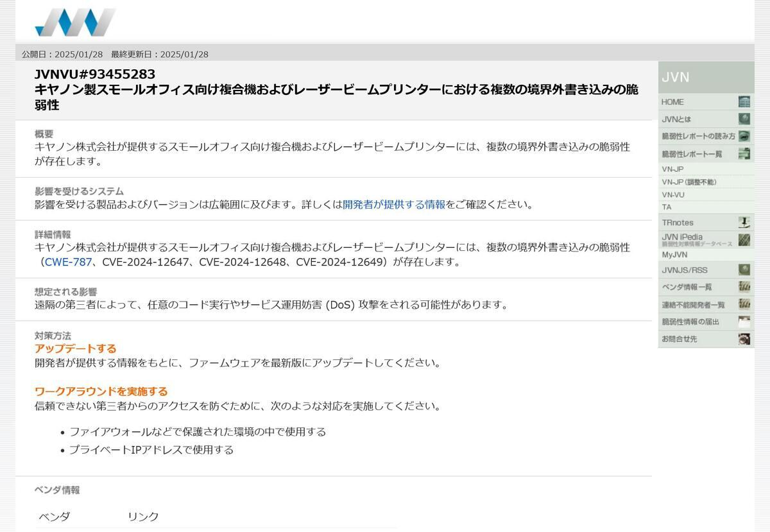Screen dimensions: 770x532
Task: Click the JVN logo at page top
Action: pos(75,22)
